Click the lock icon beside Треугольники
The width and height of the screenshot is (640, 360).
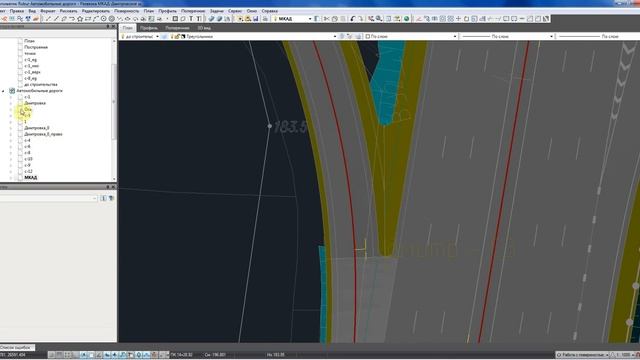(178, 36)
